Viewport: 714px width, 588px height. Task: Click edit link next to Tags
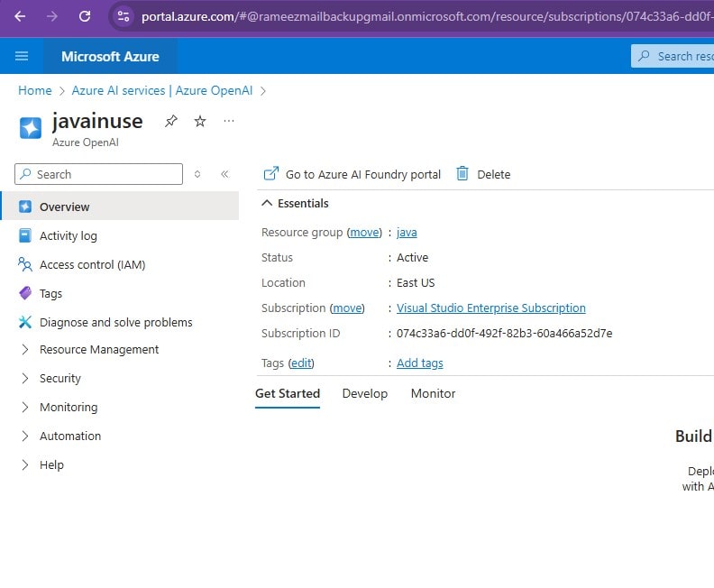(x=301, y=363)
